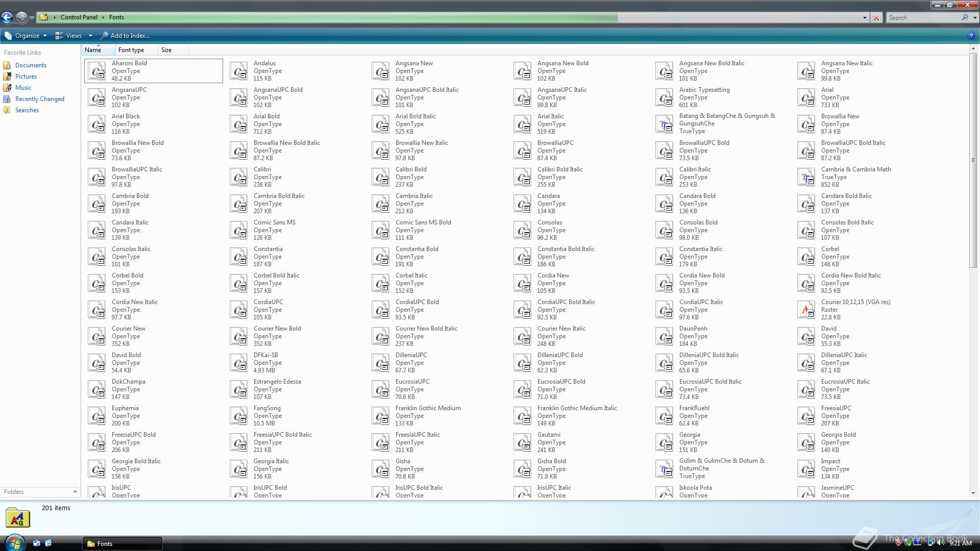
Task: Open the address bar history dropdown
Action: (x=865, y=18)
